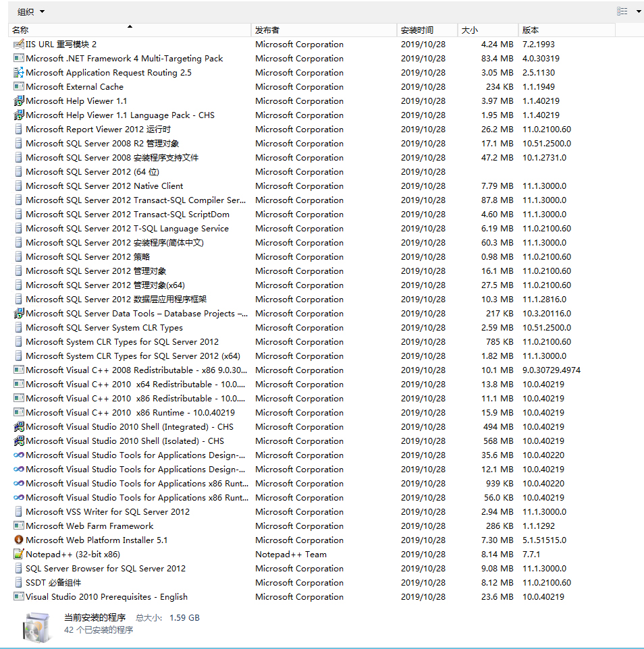Click total size 1.59 GB in status area
Screen dimensions: 644x649
[x=184, y=617]
